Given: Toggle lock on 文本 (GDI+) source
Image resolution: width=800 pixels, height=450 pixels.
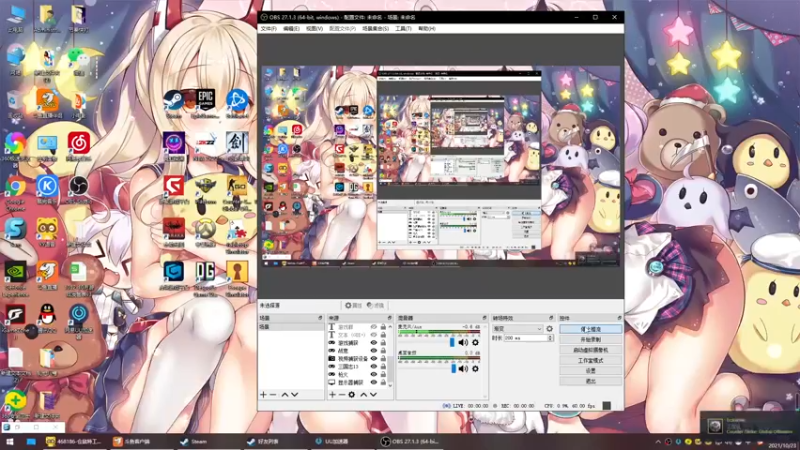Looking at the screenshot, I should 383,335.
